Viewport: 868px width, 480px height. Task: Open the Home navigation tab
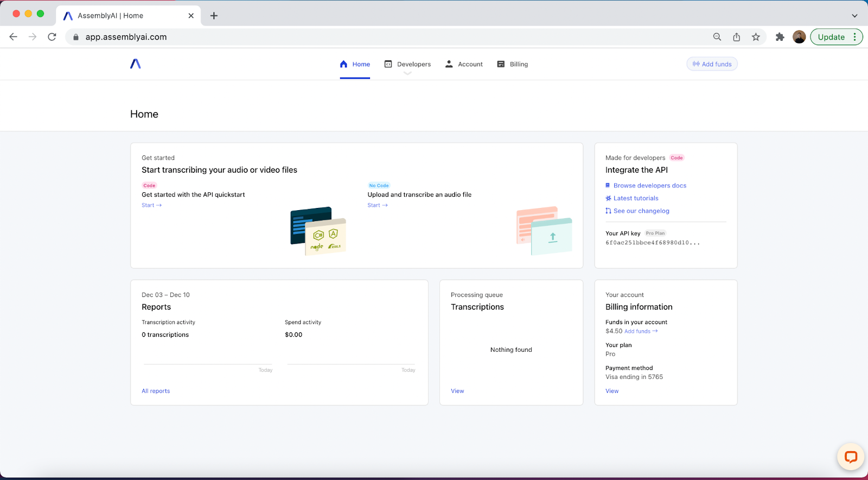point(355,64)
